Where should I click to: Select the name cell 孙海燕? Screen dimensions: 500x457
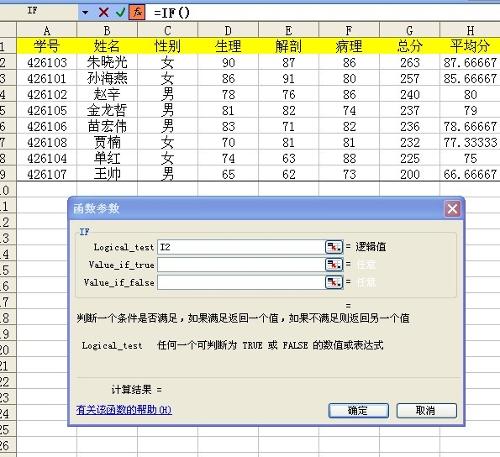(107, 78)
